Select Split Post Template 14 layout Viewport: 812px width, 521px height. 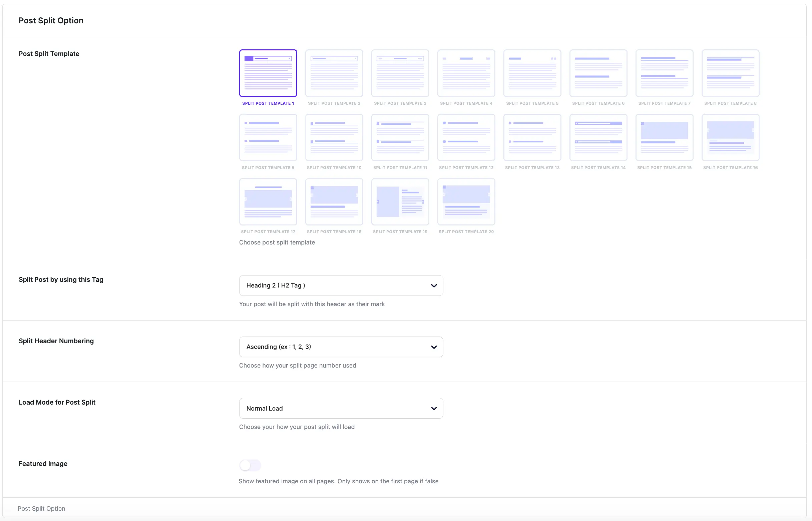point(598,137)
